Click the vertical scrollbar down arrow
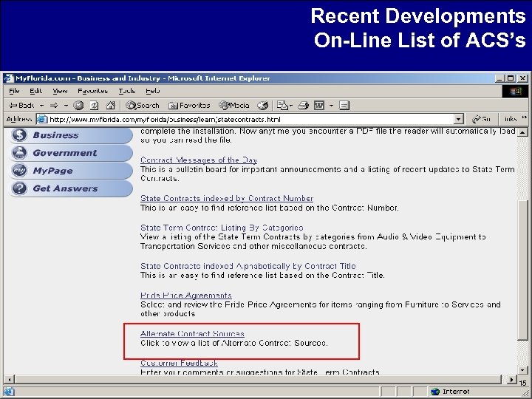 522,370
